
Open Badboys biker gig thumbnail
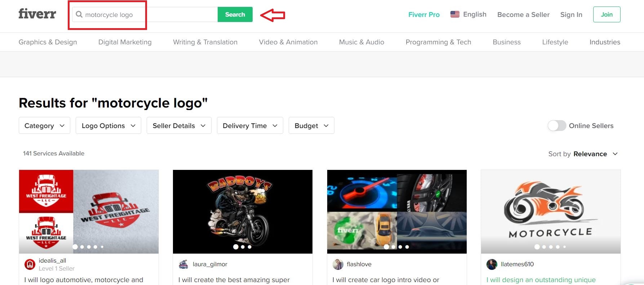coord(243,212)
